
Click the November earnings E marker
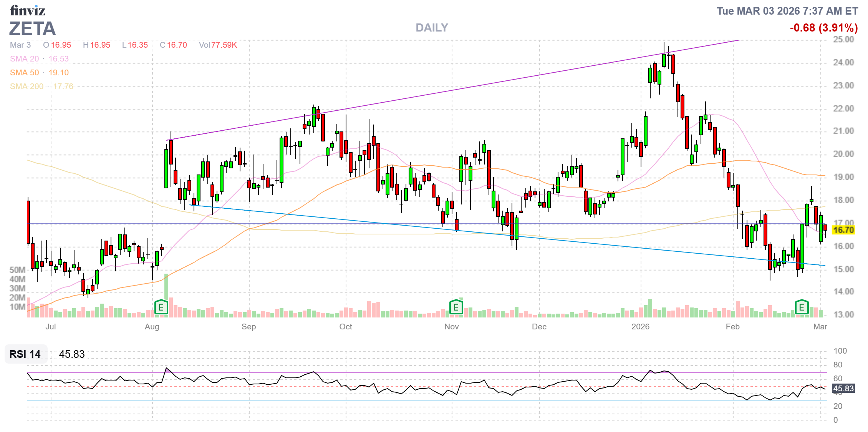click(x=456, y=307)
